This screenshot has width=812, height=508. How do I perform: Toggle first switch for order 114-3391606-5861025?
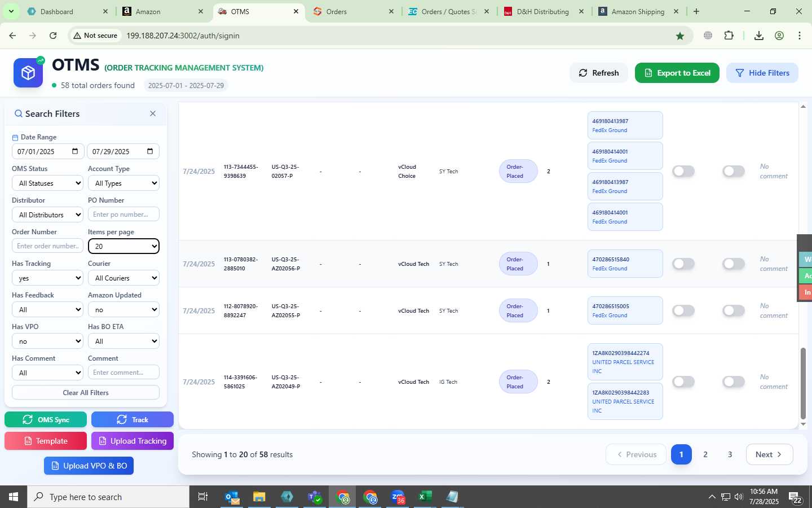click(x=683, y=382)
